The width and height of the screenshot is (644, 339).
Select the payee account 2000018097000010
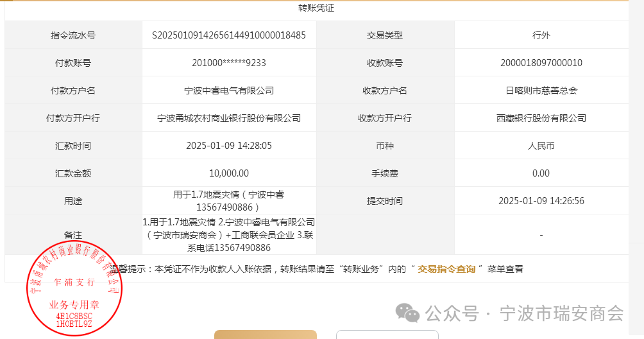point(541,63)
